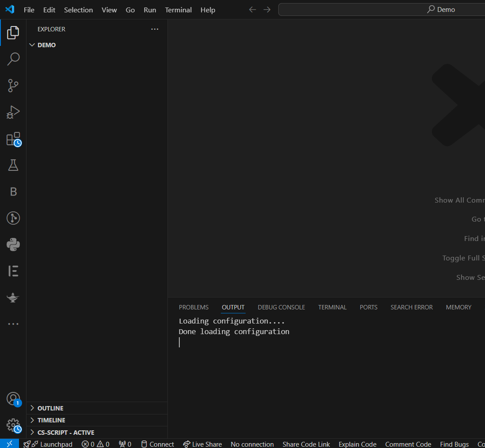Open Explorer views and more actions
The image size is (485, 448).
click(x=155, y=29)
